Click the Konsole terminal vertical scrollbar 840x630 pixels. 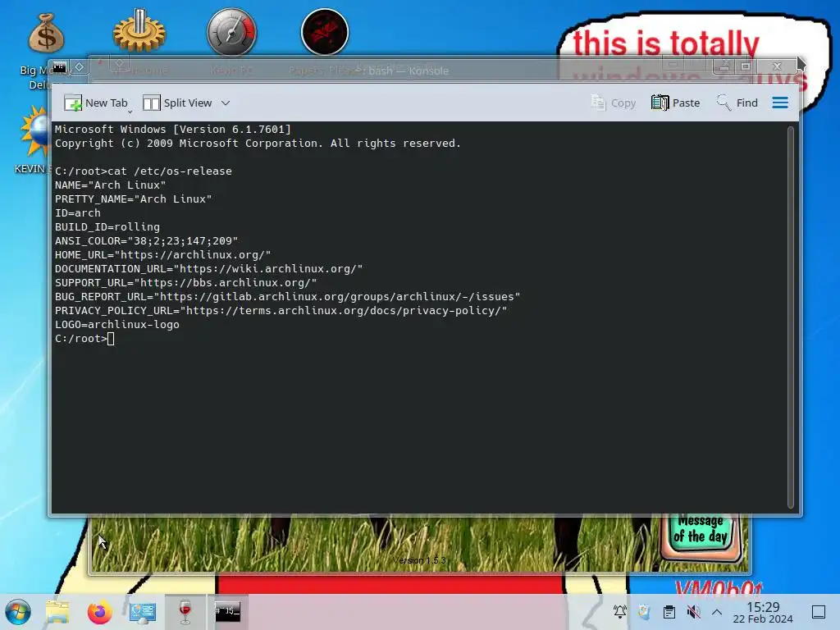click(x=790, y=317)
